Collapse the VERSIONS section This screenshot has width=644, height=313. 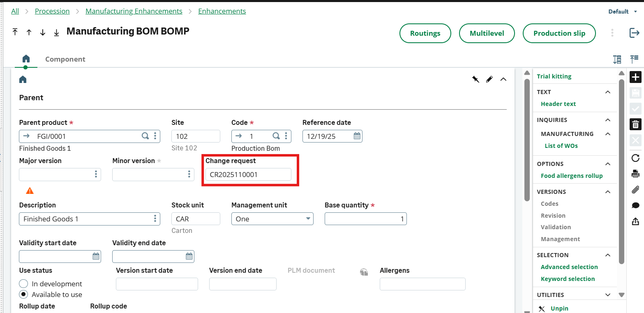click(607, 191)
